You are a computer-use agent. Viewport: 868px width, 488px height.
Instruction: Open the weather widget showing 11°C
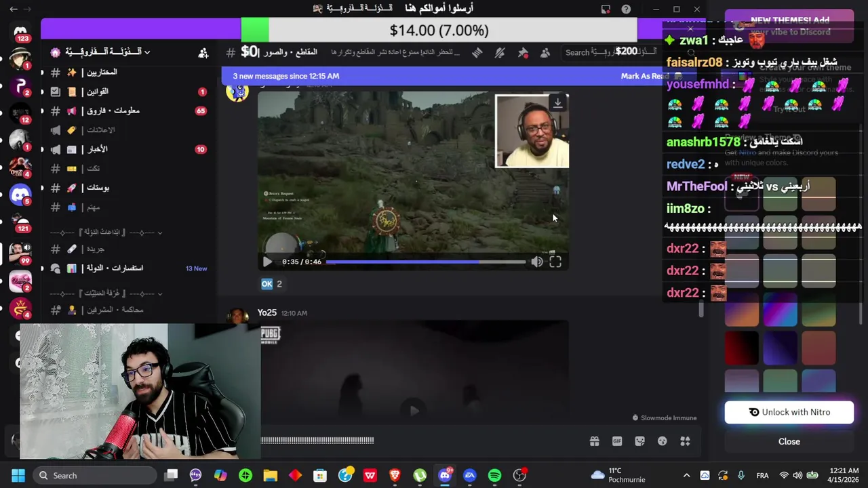click(x=617, y=475)
